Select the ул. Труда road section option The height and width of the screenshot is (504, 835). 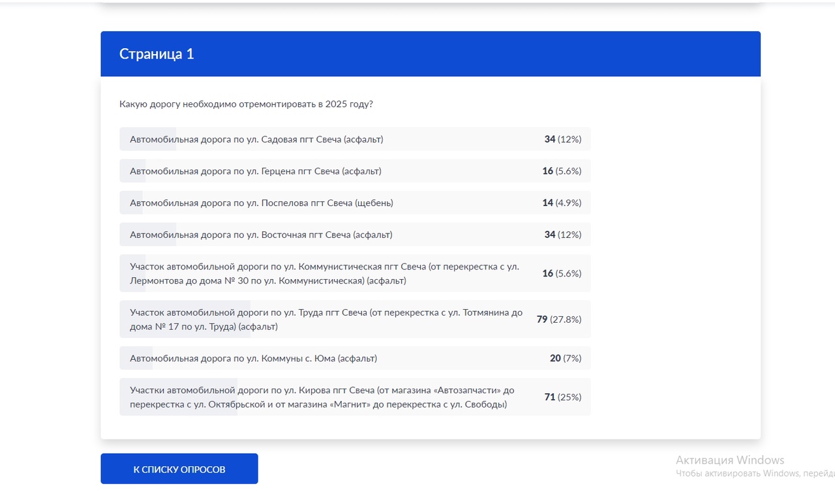pyautogui.click(x=355, y=319)
